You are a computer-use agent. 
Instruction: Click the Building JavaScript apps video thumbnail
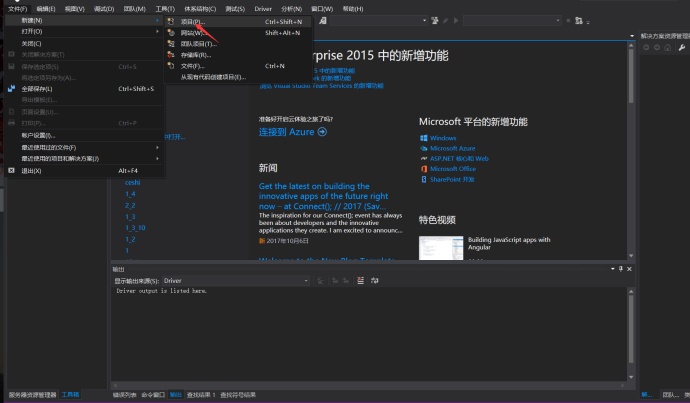[441, 248]
